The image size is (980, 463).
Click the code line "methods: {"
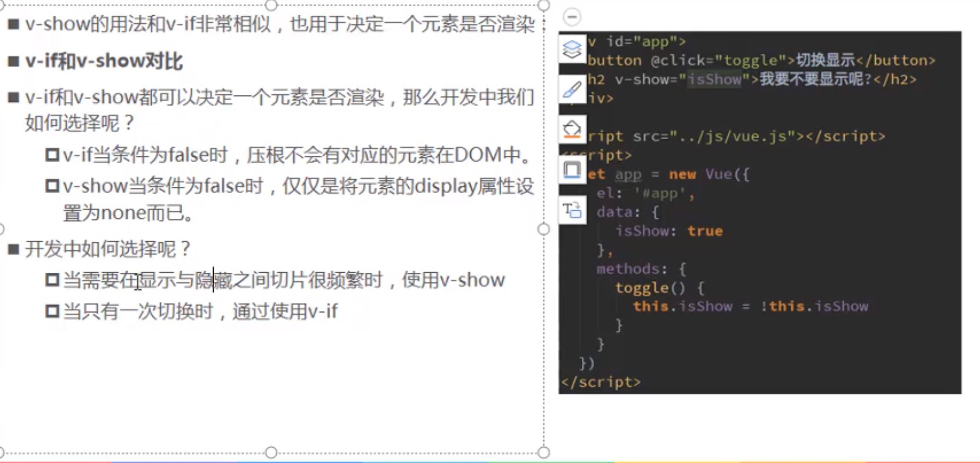point(641,269)
